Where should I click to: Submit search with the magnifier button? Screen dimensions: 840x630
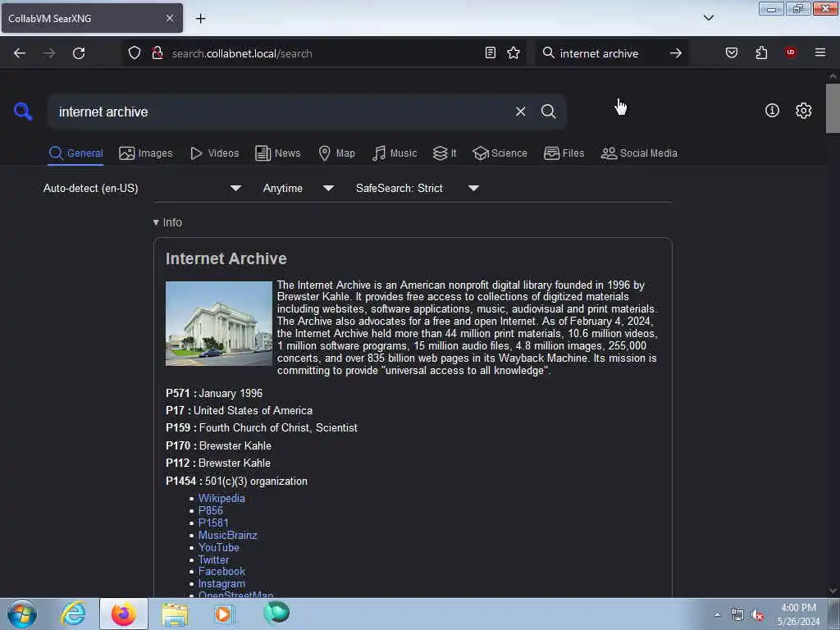click(548, 112)
